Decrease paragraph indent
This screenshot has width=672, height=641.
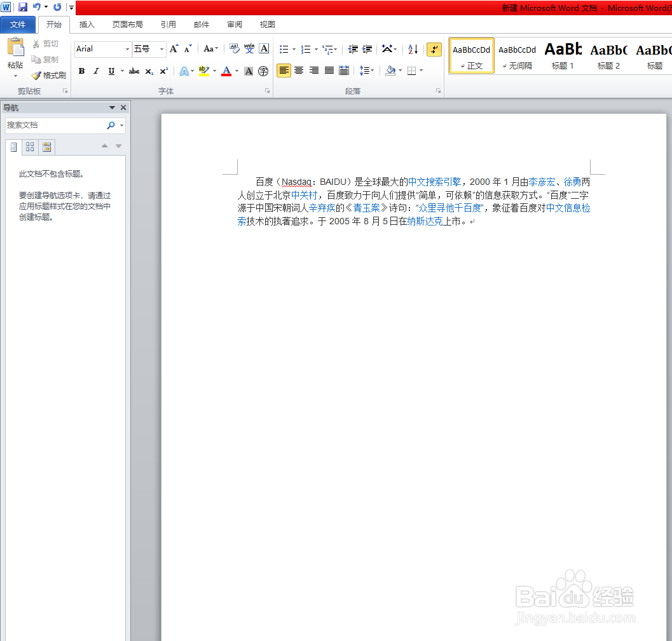(x=353, y=50)
